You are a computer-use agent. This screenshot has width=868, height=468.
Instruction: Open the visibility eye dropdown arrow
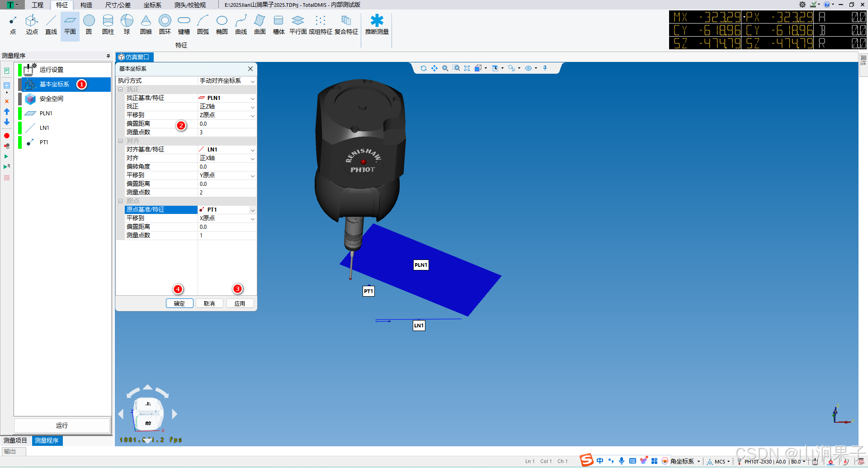[x=536, y=68]
